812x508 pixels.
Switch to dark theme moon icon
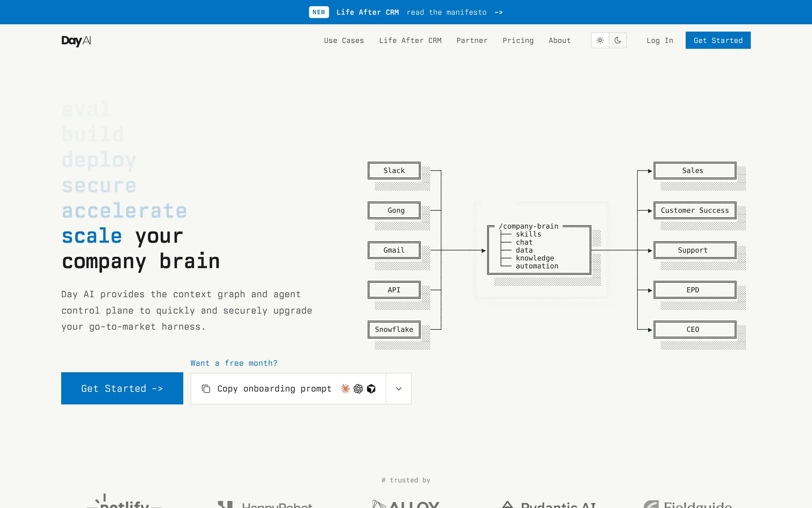(617, 40)
